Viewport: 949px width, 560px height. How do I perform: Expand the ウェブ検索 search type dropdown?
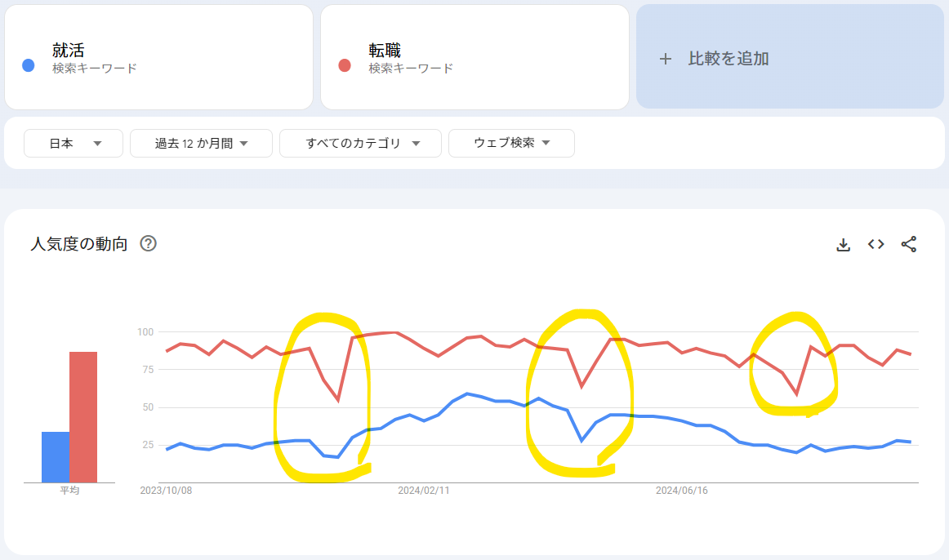pyautogui.click(x=511, y=144)
